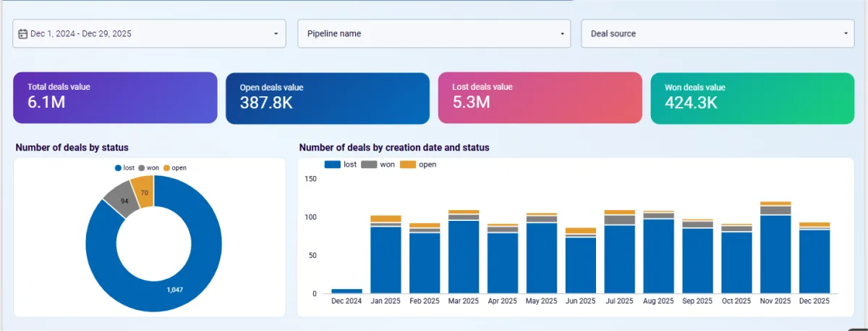Click blue lost swatch in bar chart legend

pos(332,164)
